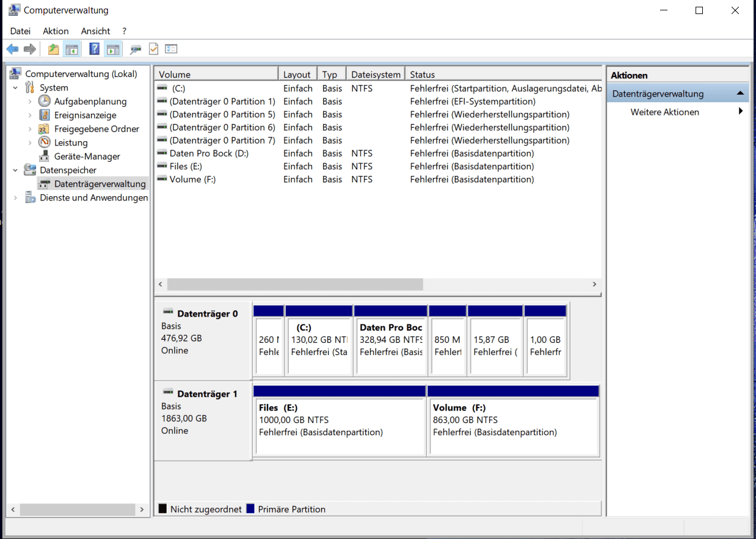Click the volume list horizontal scrollbar
This screenshot has width=756, height=539.
coord(295,285)
